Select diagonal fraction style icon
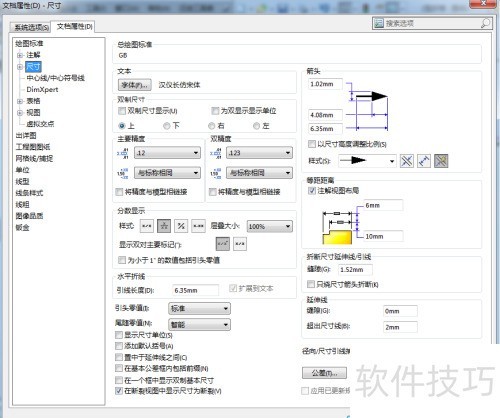 pyautogui.click(x=181, y=226)
